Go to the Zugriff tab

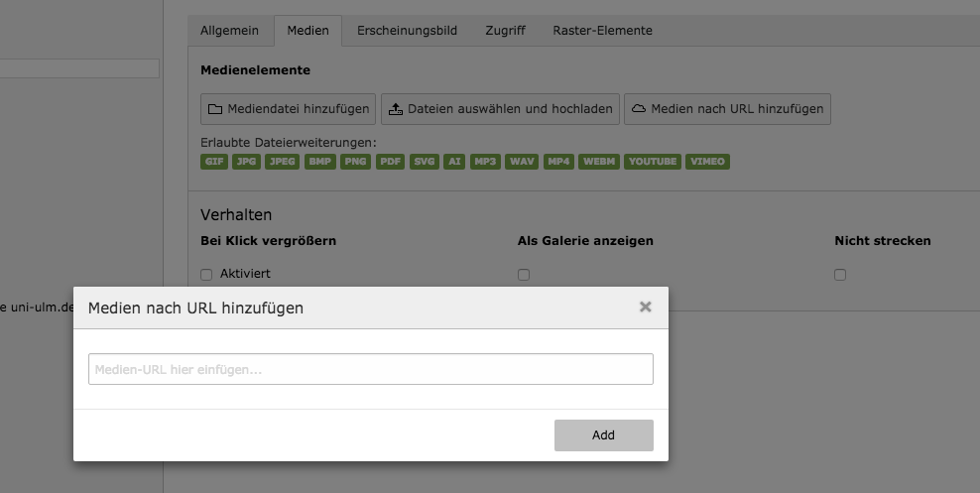[505, 31]
